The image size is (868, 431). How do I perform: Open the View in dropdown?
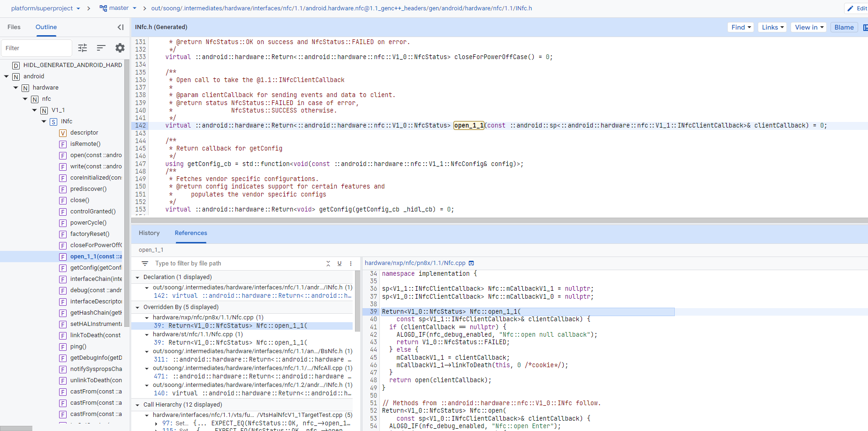(x=809, y=27)
